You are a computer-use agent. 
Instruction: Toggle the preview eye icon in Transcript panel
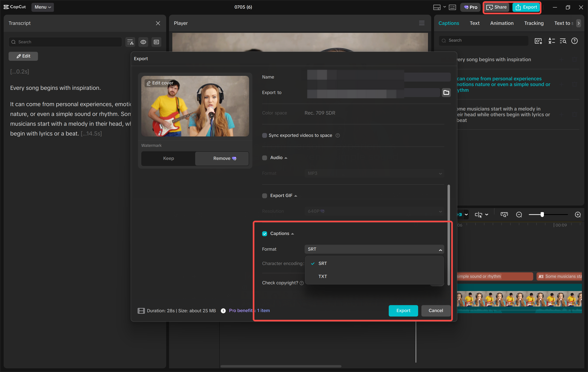point(143,42)
